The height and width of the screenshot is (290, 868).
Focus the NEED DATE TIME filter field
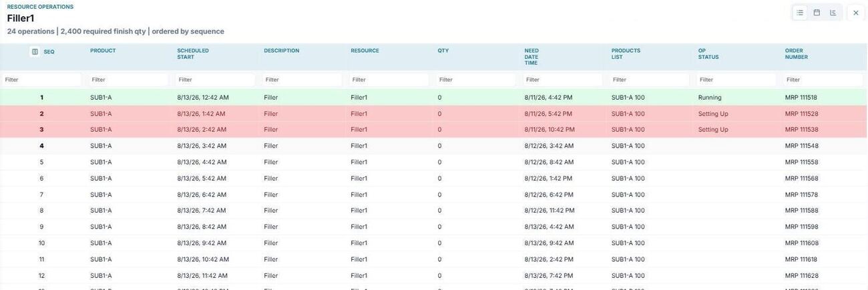click(x=562, y=80)
